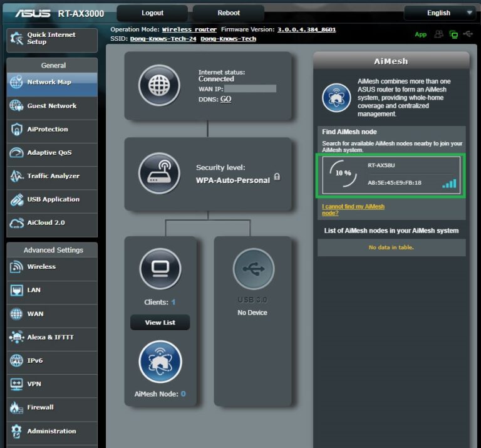Open VPN settings icon
This screenshot has height=448, width=481.
(16, 384)
